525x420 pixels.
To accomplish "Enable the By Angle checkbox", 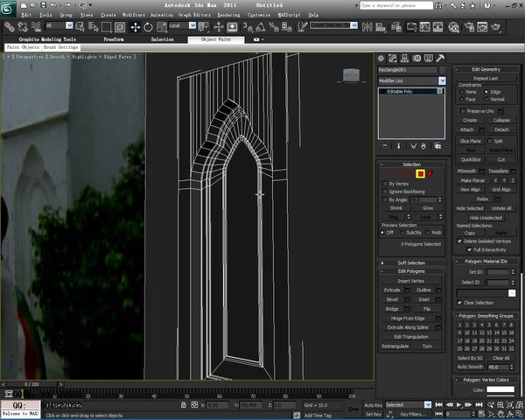I will tap(385, 199).
